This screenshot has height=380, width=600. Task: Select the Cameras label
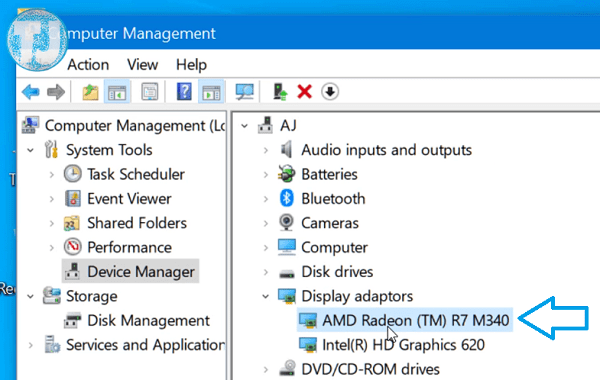pyautogui.click(x=330, y=223)
